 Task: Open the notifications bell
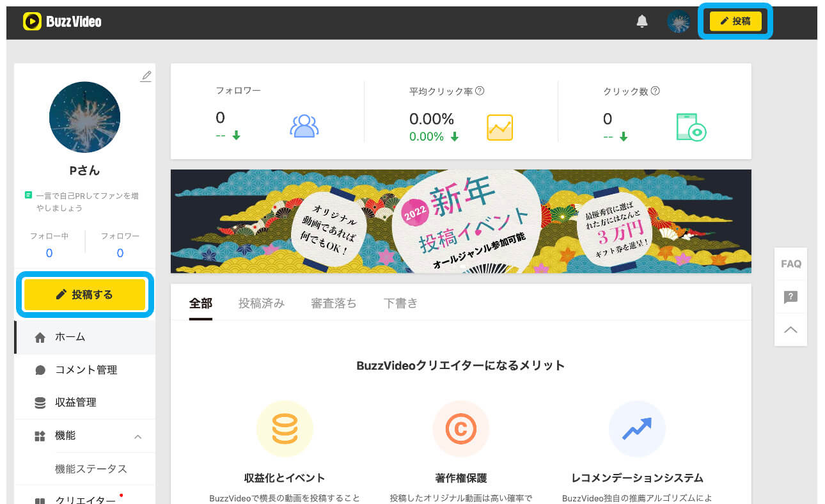[x=642, y=22]
